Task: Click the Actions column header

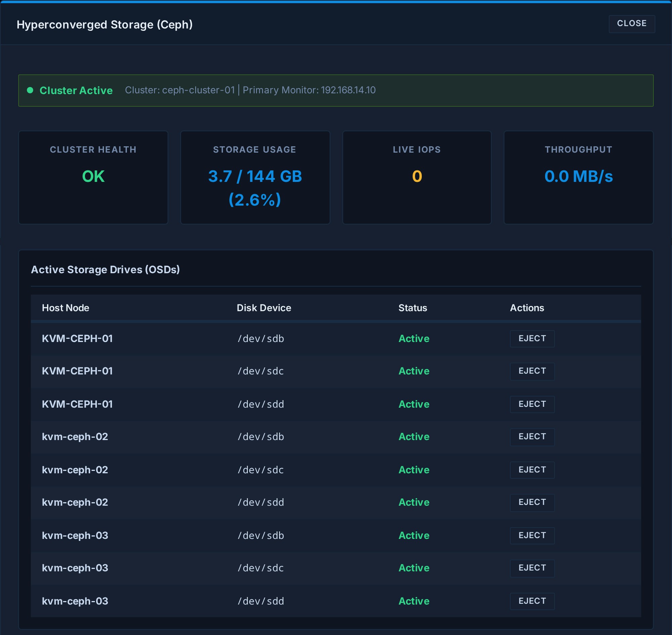Action: click(x=527, y=308)
